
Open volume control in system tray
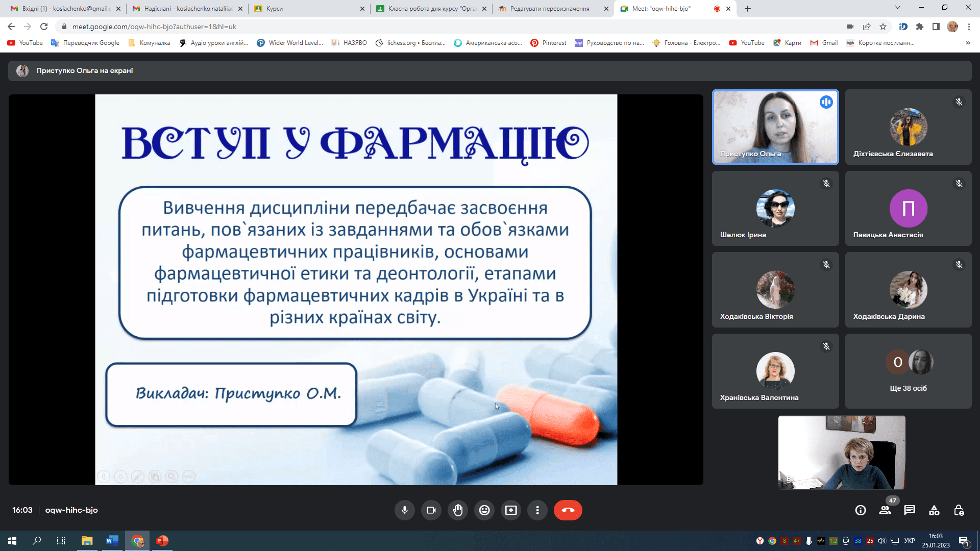(882, 541)
